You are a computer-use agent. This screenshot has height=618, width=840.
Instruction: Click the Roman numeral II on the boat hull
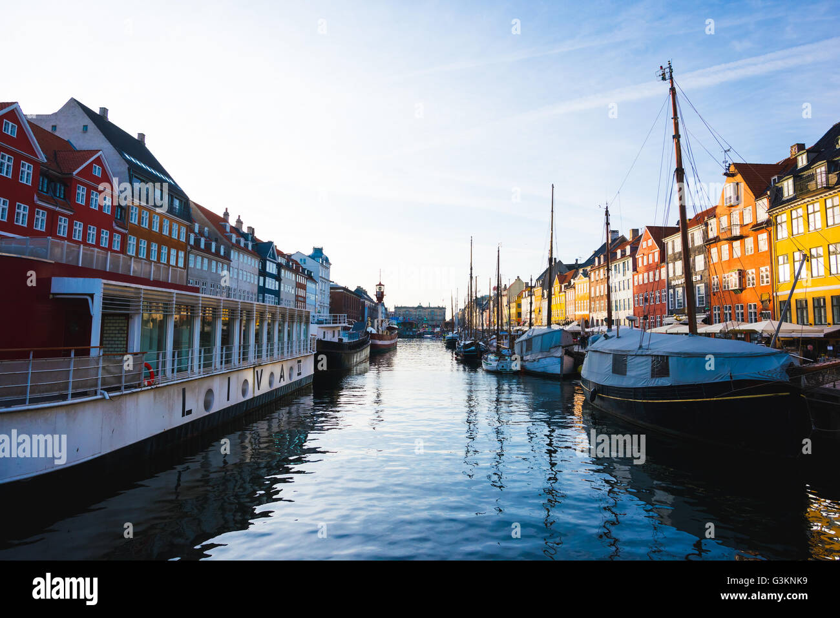[299, 367]
